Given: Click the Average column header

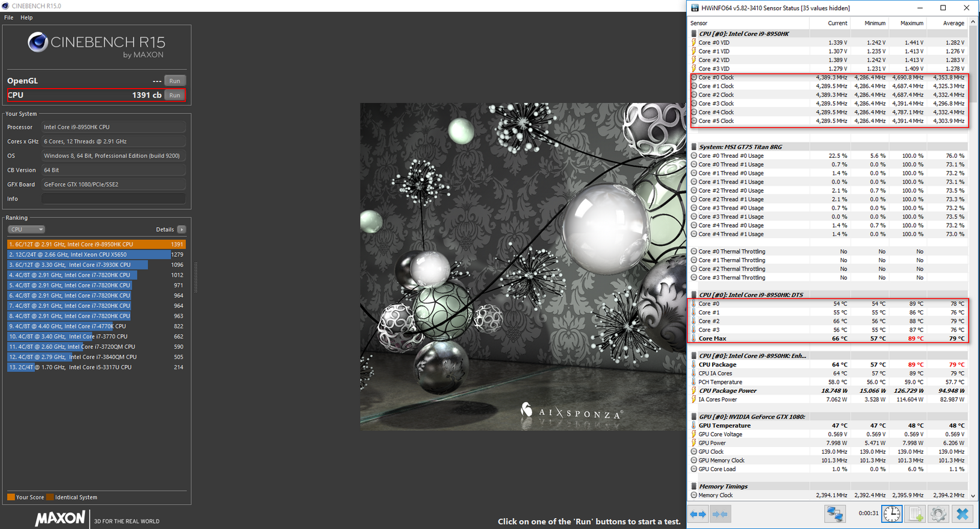Looking at the screenshot, I should [947, 23].
